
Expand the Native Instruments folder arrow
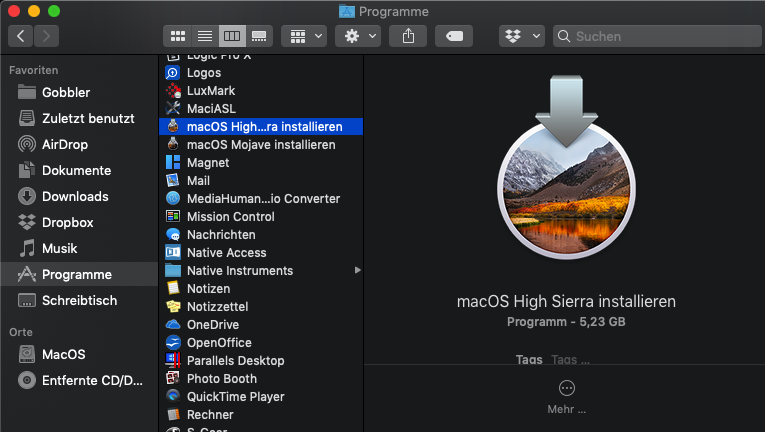pos(357,271)
